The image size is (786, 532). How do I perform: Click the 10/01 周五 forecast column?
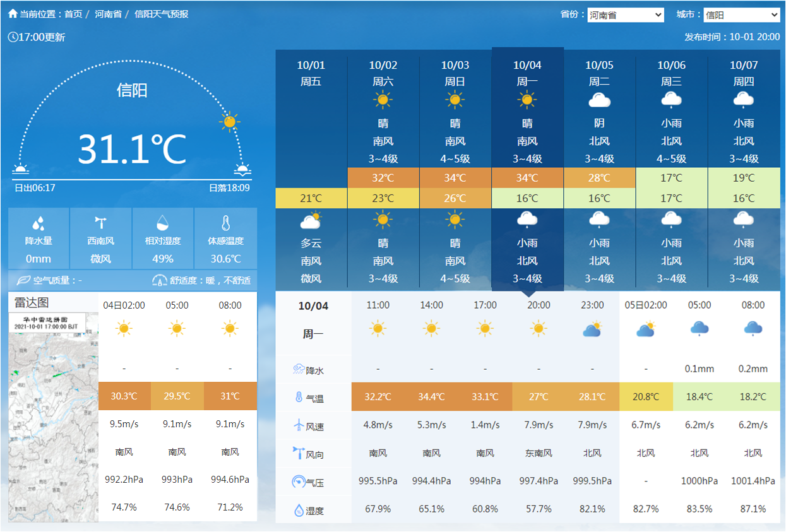(311, 170)
